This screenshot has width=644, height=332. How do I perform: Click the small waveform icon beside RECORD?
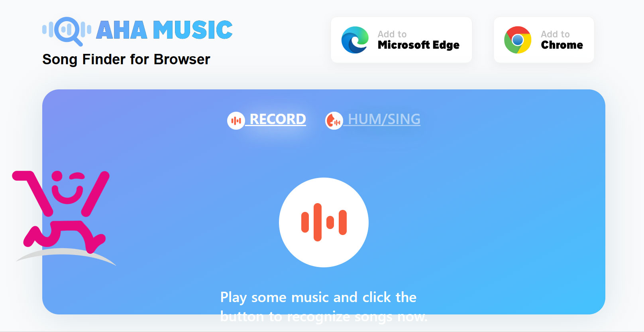pyautogui.click(x=236, y=121)
